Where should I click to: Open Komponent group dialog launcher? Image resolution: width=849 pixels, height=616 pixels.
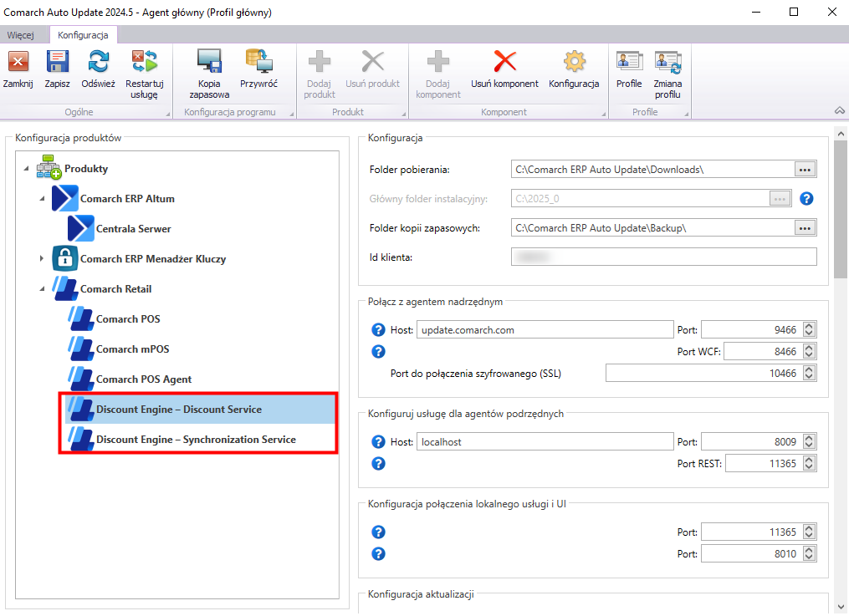pos(604,115)
